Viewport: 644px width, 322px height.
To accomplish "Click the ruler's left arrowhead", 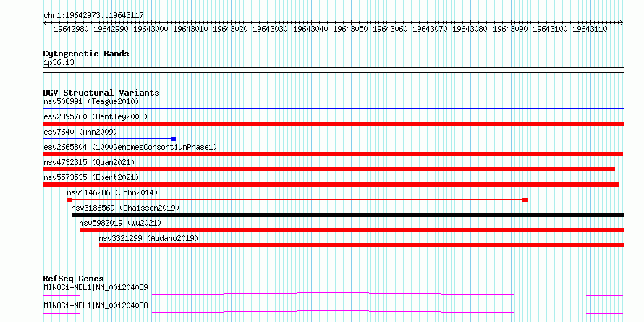I will (45, 23).
